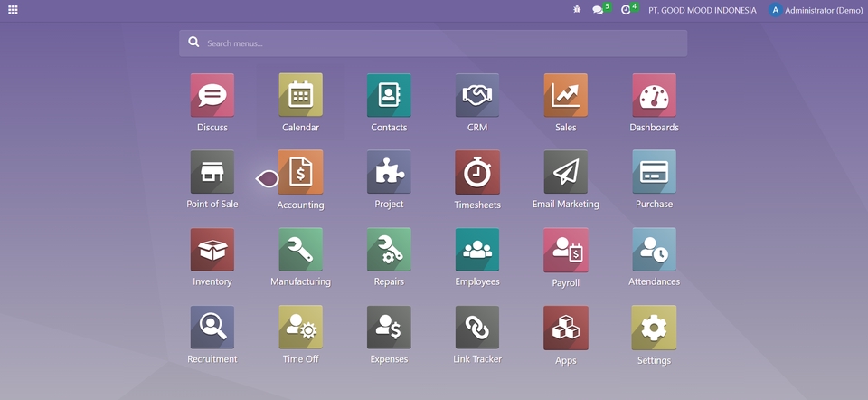Open the Repairs app
Viewport: 868px width, 400px height.
[x=389, y=249]
